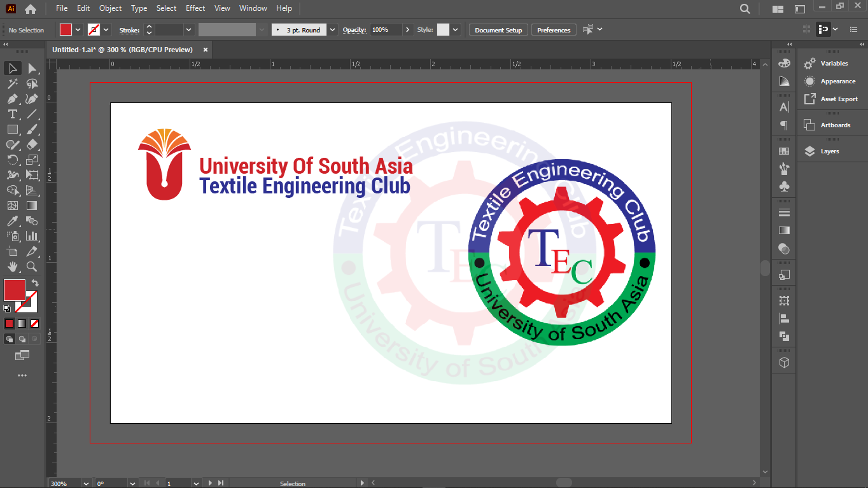Select the Shape Builder tool
The width and height of the screenshot is (868, 488).
pos(12,190)
